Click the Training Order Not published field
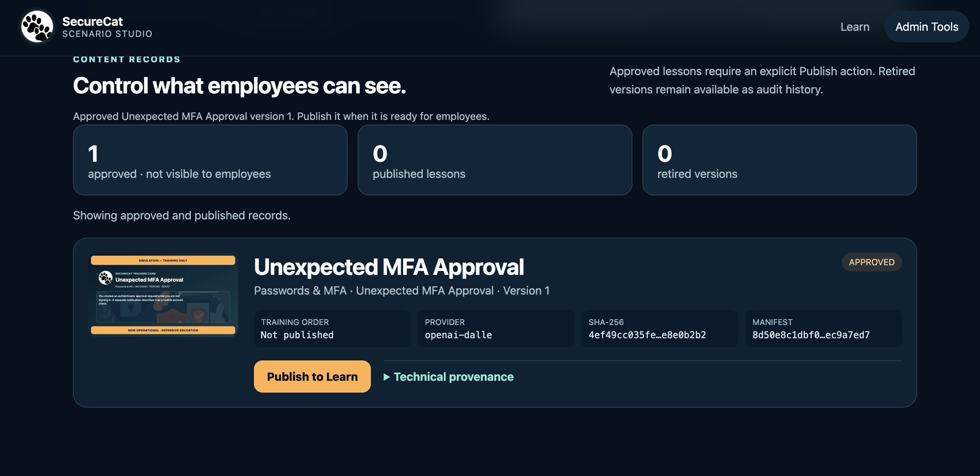Screen dimensions: 980x476 click(x=332, y=328)
